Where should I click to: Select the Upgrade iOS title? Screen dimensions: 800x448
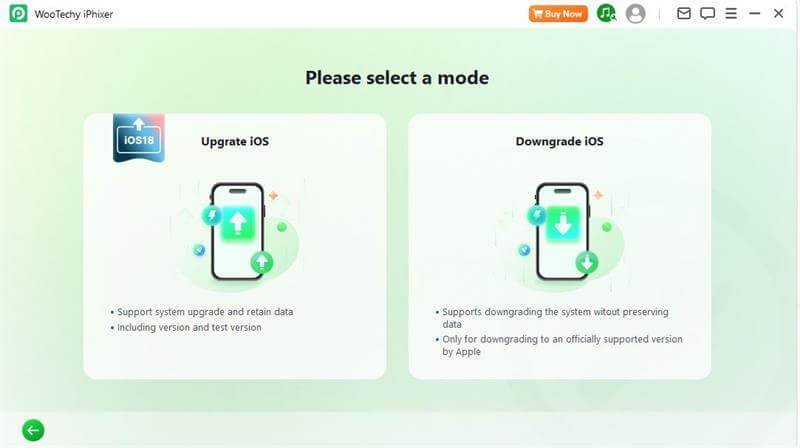tap(235, 141)
